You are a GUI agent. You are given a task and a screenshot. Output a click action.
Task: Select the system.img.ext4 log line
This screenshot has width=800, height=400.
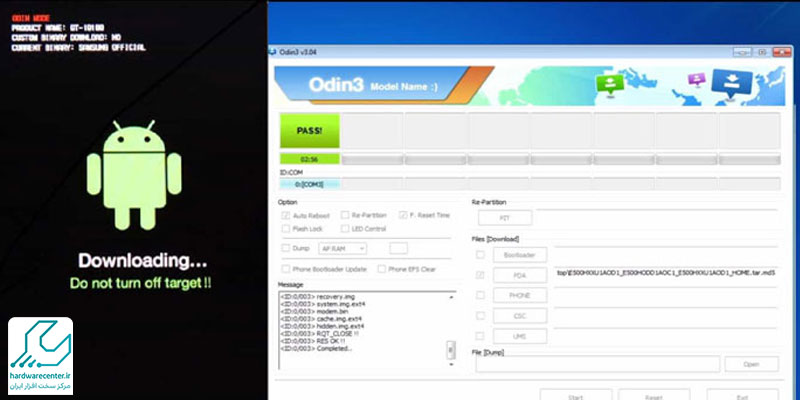click(x=323, y=304)
